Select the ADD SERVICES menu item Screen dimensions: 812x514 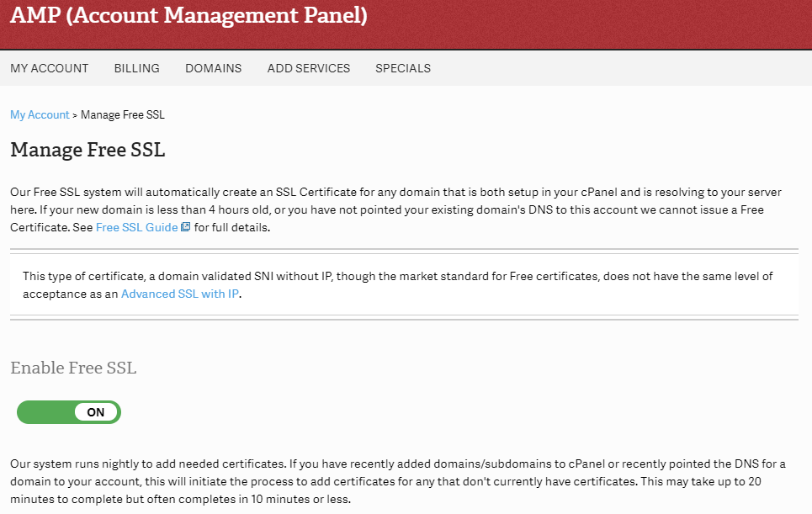coord(309,68)
